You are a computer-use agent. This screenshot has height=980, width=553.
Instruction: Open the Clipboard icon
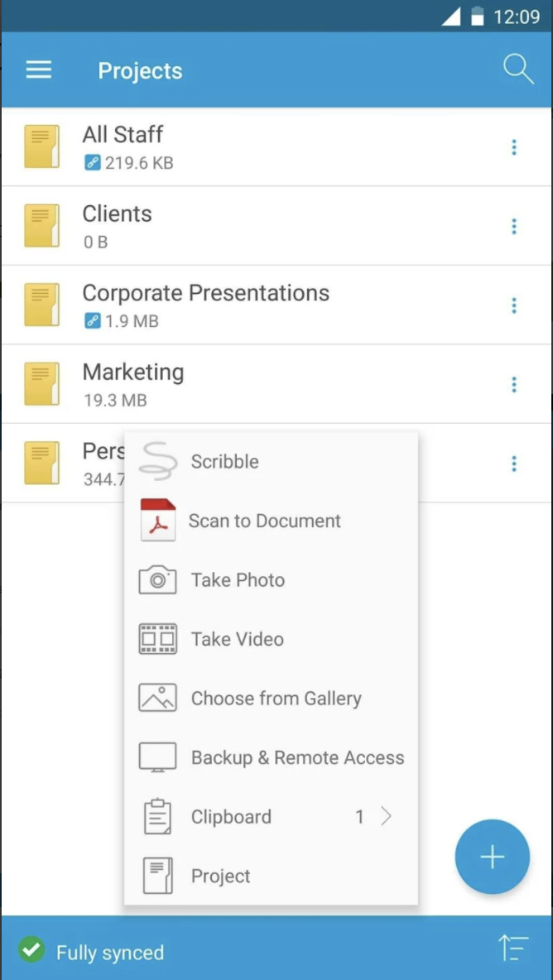click(157, 815)
